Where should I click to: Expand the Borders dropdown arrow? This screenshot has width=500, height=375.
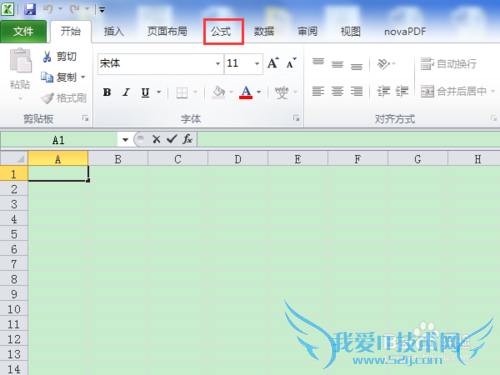(x=195, y=92)
